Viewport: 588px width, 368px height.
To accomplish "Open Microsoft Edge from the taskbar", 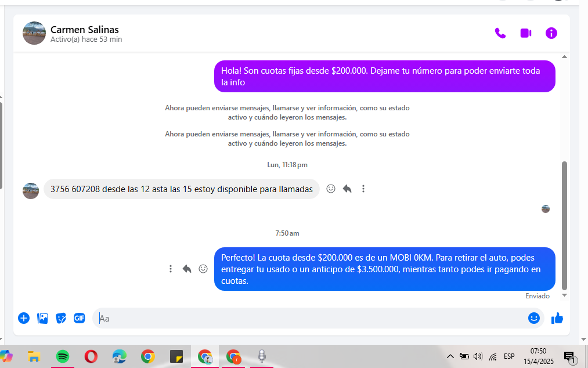I will click(x=119, y=356).
